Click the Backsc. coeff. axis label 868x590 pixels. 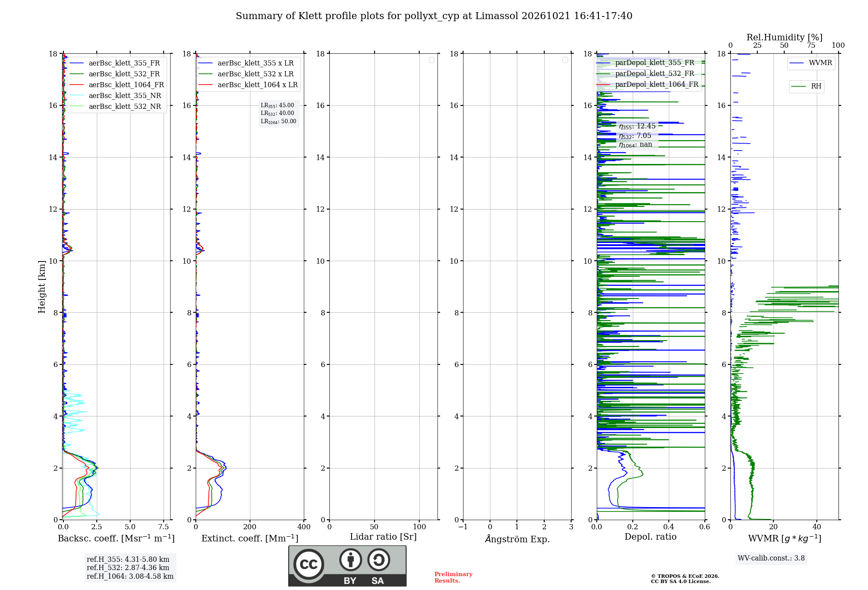[x=116, y=538]
